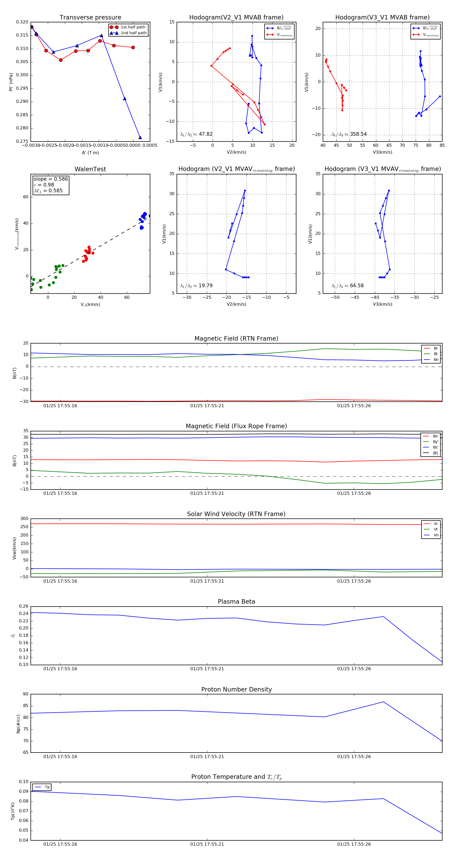Click B/√μ0ρ legend entry in V2_V1 MVAB hodogram
Screen dimensions: 473x868
(279, 28)
